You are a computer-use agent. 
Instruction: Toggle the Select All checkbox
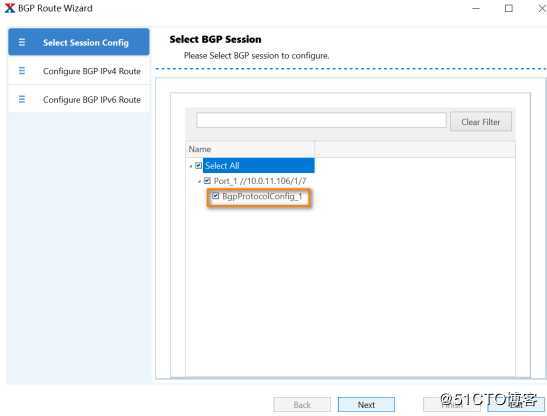pos(198,165)
